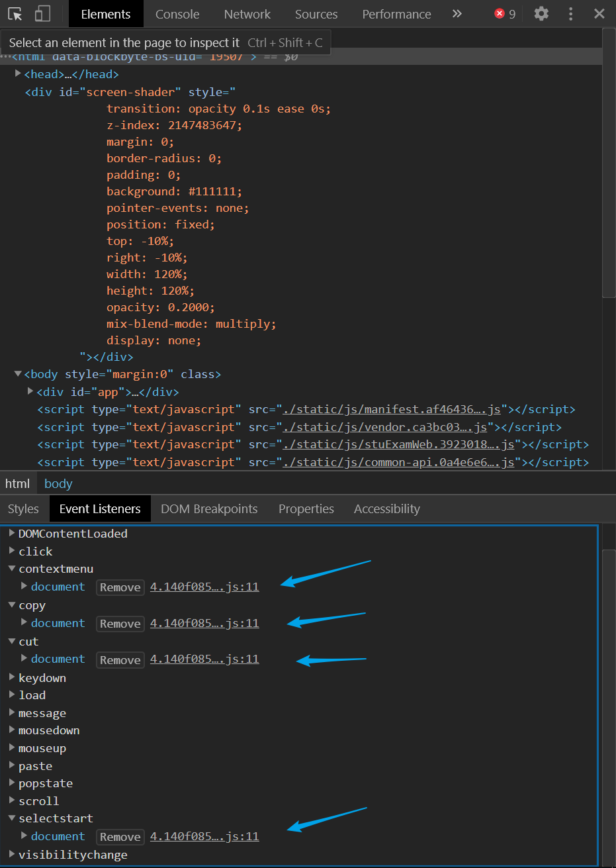Expand the head element node

[x=18, y=73]
